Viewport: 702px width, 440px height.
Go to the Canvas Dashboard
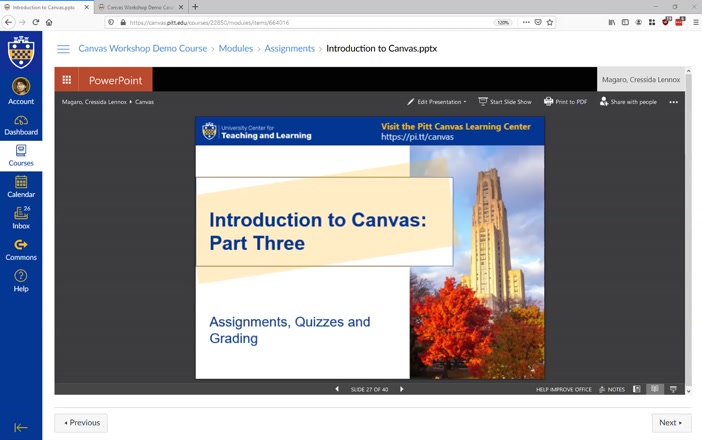coord(21,126)
